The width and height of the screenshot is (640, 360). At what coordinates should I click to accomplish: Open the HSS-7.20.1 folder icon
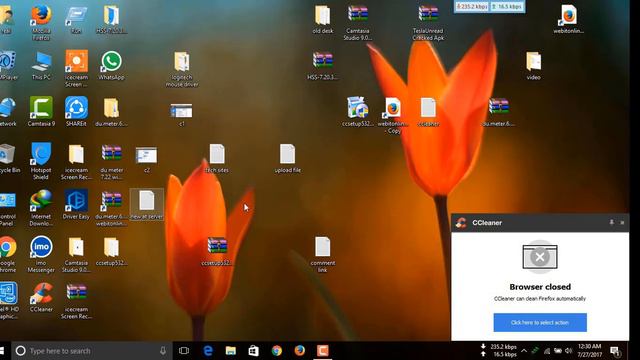click(x=111, y=19)
